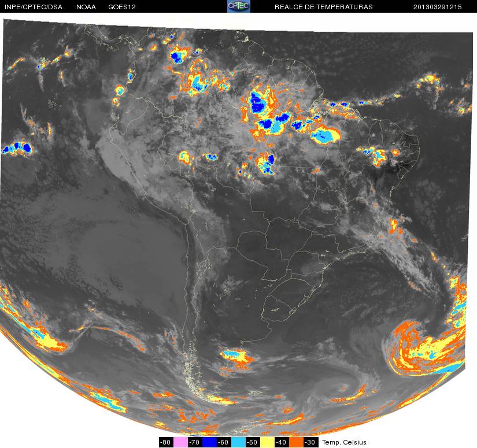This screenshot has height=448, width=477.
Task: Click the NOAA label in the header
Action: [x=86, y=7]
